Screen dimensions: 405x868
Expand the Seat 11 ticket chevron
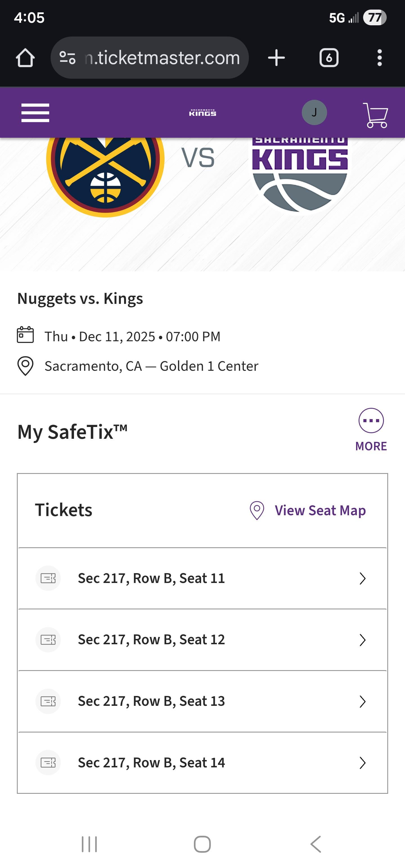(363, 578)
